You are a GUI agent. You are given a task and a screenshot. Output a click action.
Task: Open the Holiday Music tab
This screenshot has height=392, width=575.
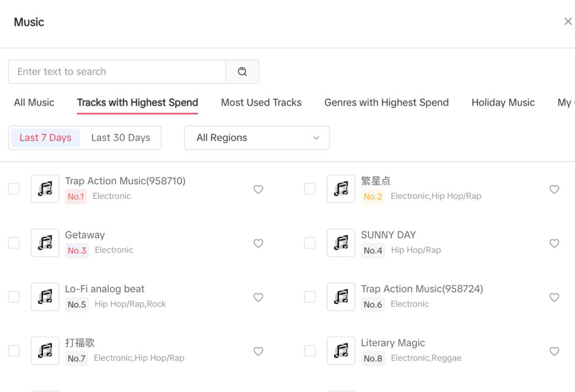(x=503, y=102)
